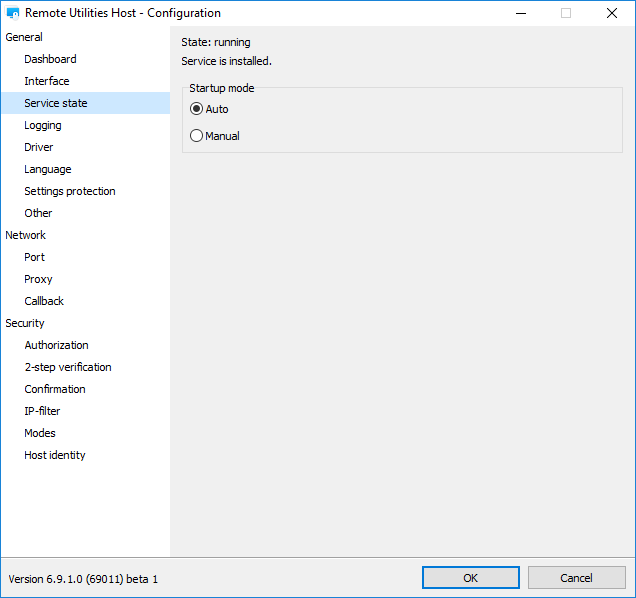This screenshot has height=598, width=636.
Task: Click the 'Service is installed.' text
Action: tap(226, 61)
